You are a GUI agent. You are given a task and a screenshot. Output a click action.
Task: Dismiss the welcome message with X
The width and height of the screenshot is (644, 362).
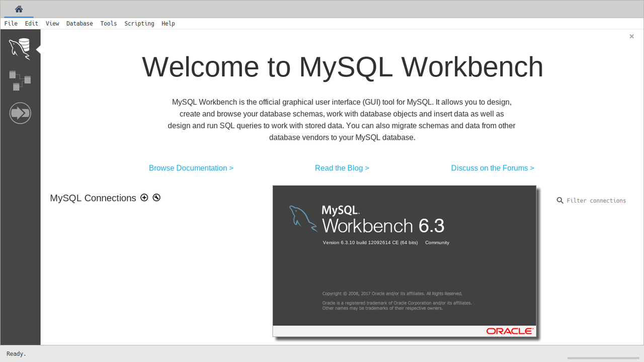(x=631, y=36)
